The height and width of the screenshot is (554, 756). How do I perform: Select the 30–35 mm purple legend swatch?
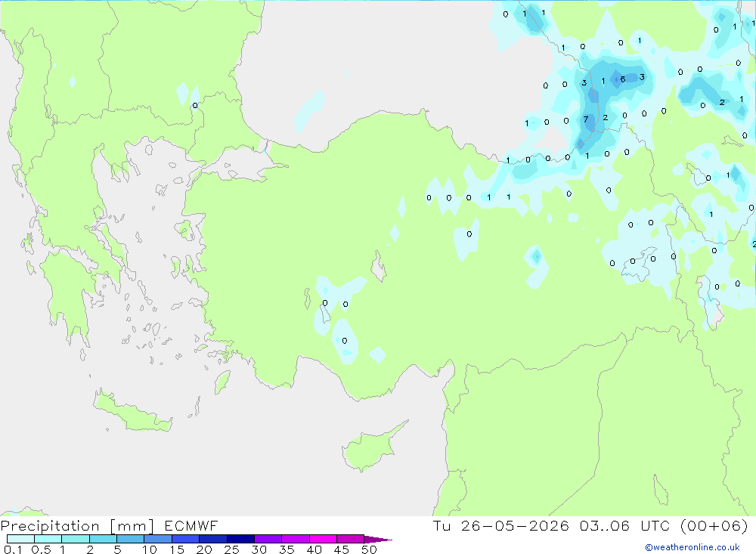click(x=268, y=539)
